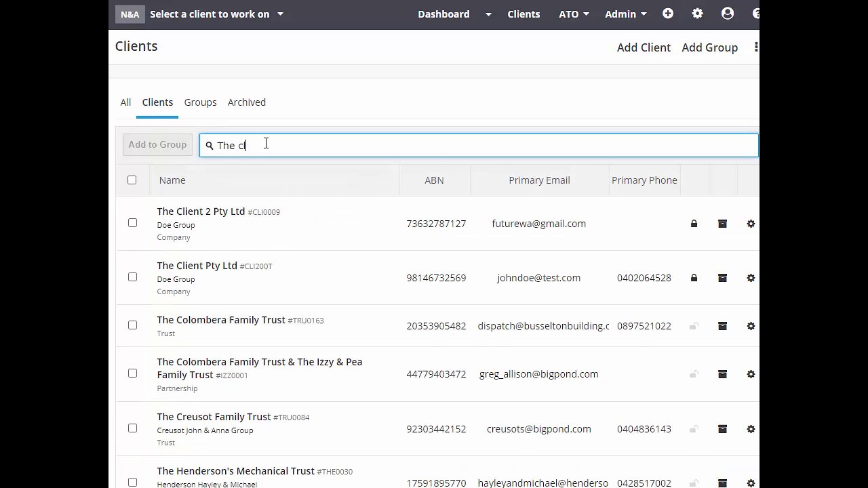Open The Creusot Family Trust client link
868x488 pixels.
[x=214, y=417]
